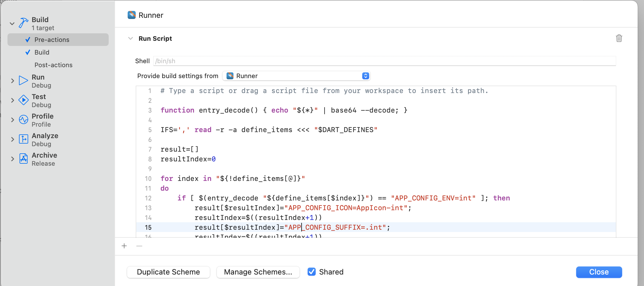Toggle the Pre-actions checkmark
The width and height of the screenshot is (644, 286).
[28, 40]
